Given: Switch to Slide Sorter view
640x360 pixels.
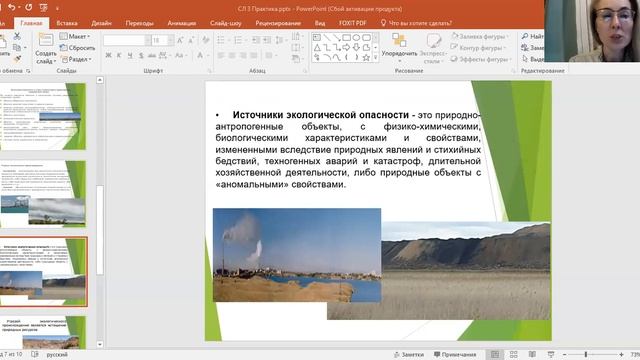Looking at the screenshot, I should (513, 354).
